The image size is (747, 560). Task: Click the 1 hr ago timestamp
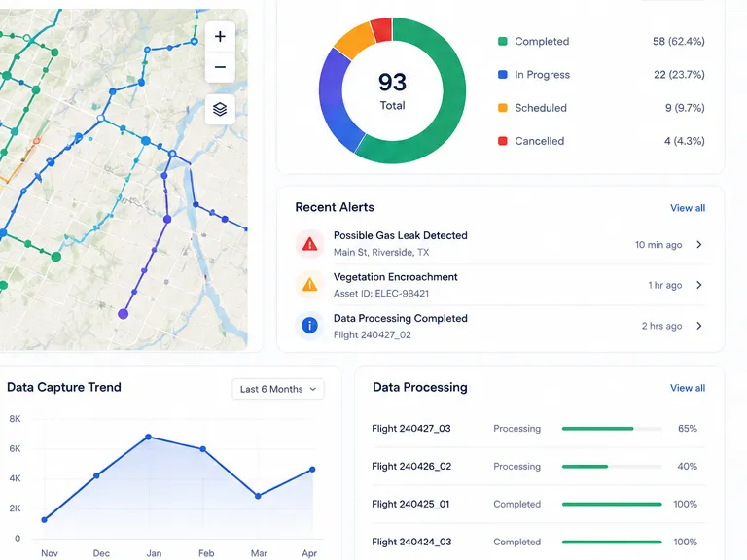pos(665,285)
